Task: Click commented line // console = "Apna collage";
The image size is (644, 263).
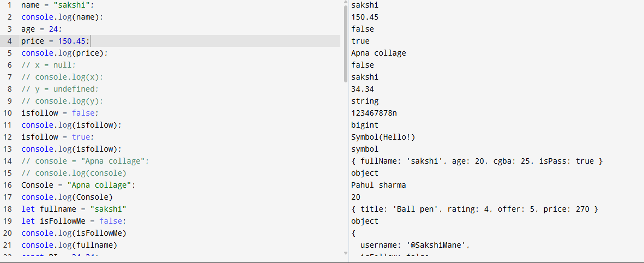Action: (x=85, y=160)
